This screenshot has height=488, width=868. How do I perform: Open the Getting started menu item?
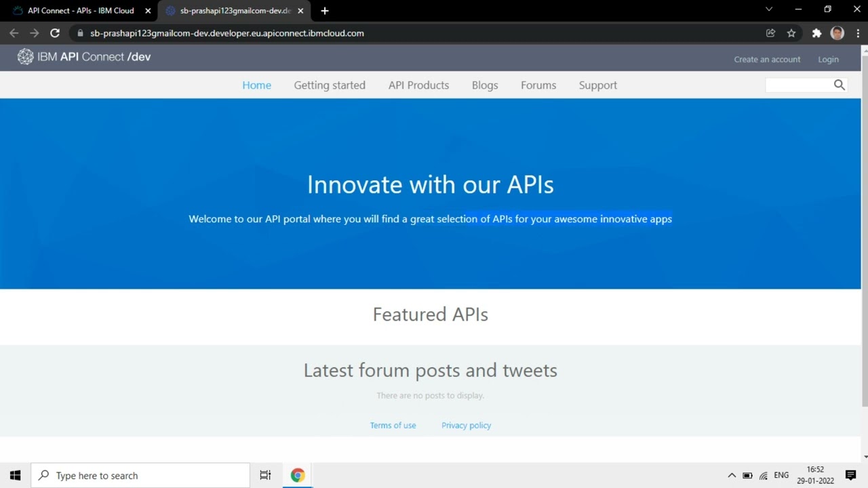pos(330,85)
